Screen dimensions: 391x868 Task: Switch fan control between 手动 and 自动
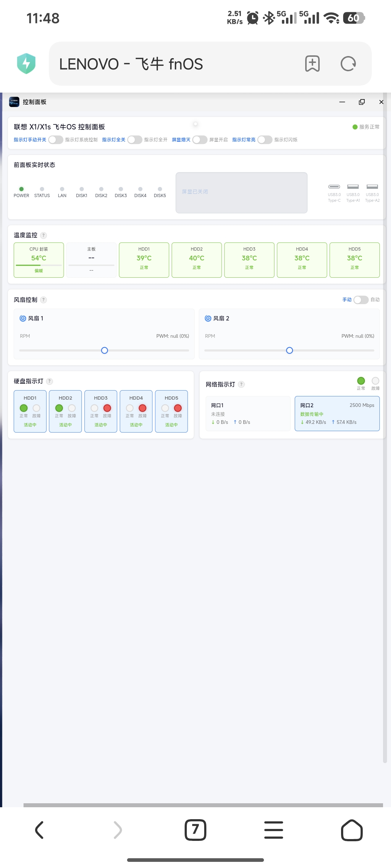tap(361, 300)
